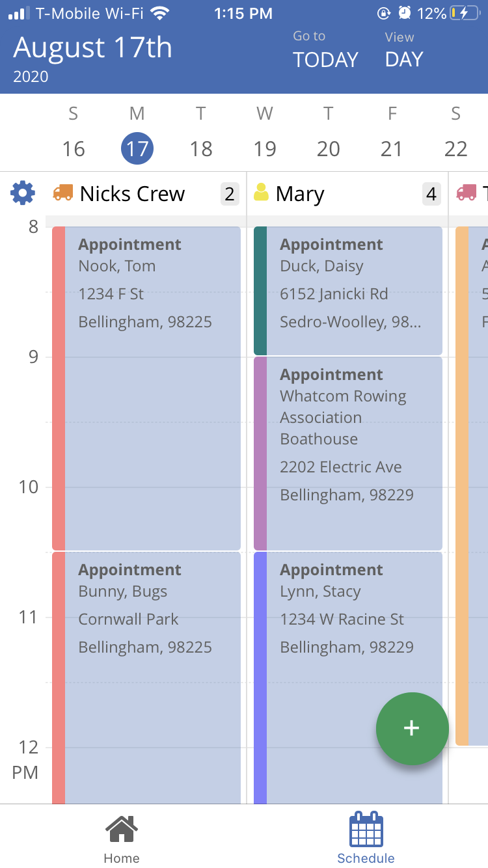Tap Go to TODAY button
The height and width of the screenshot is (868, 488).
tap(325, 51)
